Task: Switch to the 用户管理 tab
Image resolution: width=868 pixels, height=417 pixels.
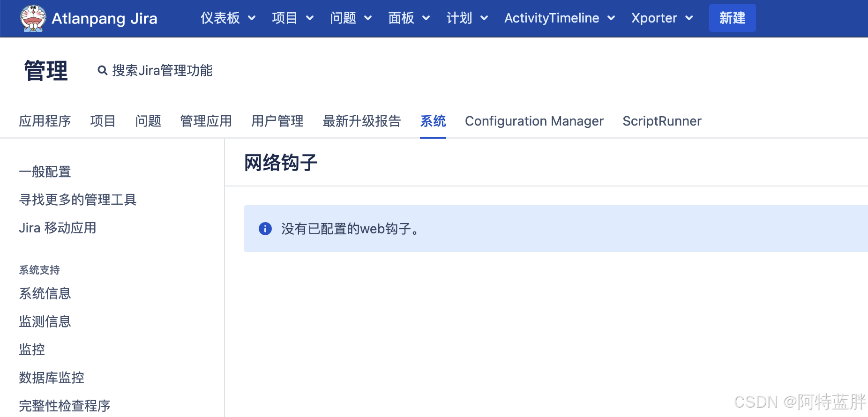Action: 277,121
